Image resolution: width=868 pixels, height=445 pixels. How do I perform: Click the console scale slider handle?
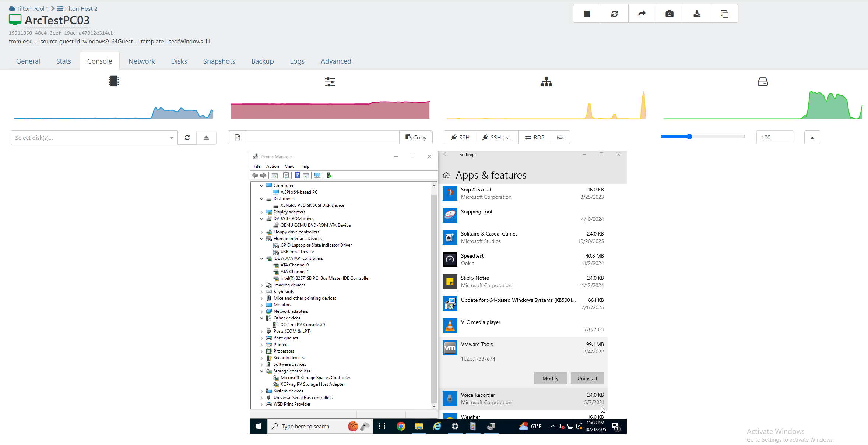(x=689, y=137)
